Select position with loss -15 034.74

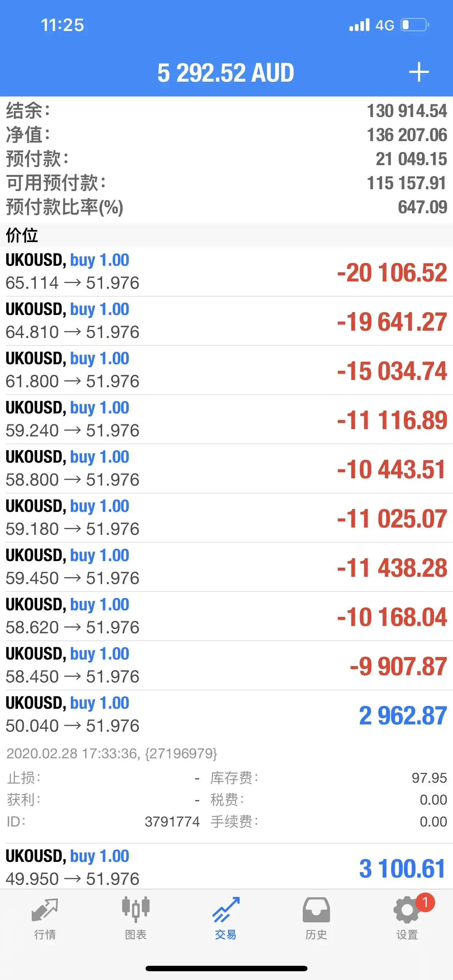point(226,370)
